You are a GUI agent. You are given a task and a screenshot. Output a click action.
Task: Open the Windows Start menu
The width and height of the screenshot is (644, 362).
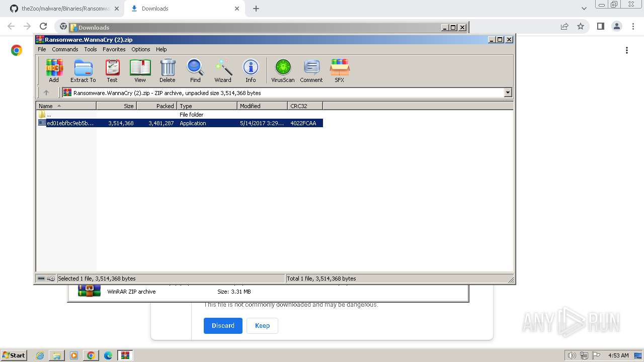pyautogui.click(x=14, y=355)
